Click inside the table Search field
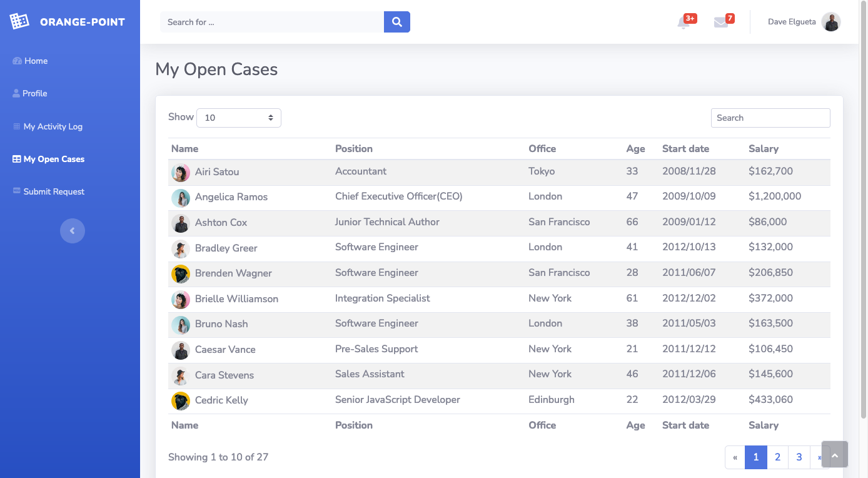The height and width of the screenshot is (478, 868). coord(770,118)
